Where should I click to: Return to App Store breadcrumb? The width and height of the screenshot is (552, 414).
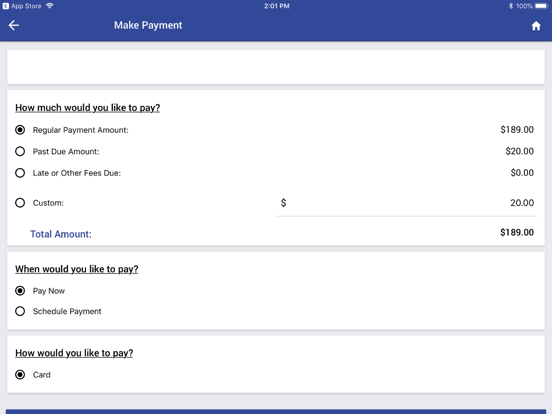click(x=22, y=6)
